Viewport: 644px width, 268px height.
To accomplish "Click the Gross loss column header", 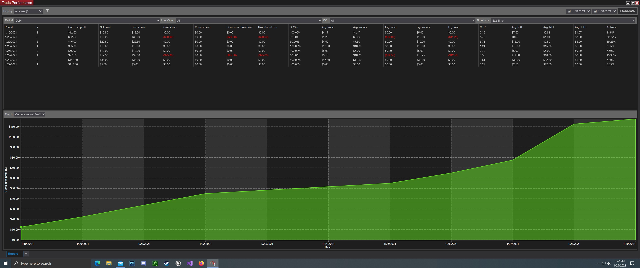I will pos(170,27).
